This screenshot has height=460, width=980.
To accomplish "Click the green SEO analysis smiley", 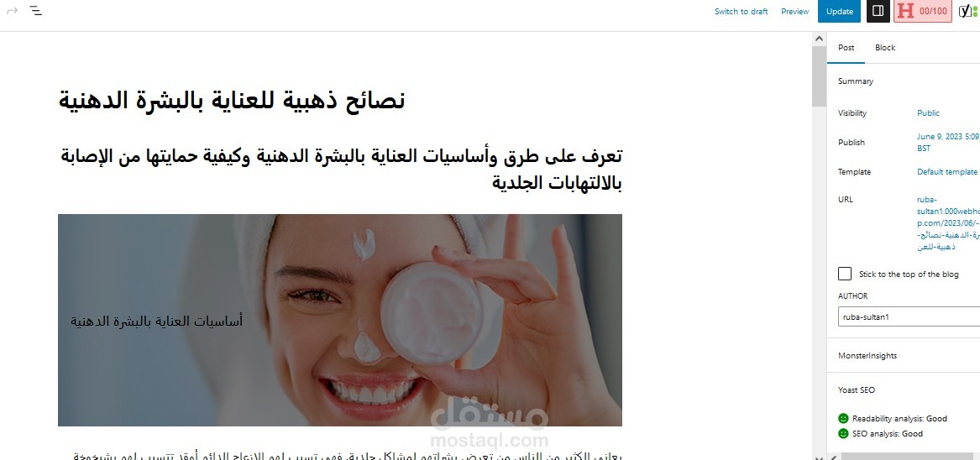I will click(843, 433).
